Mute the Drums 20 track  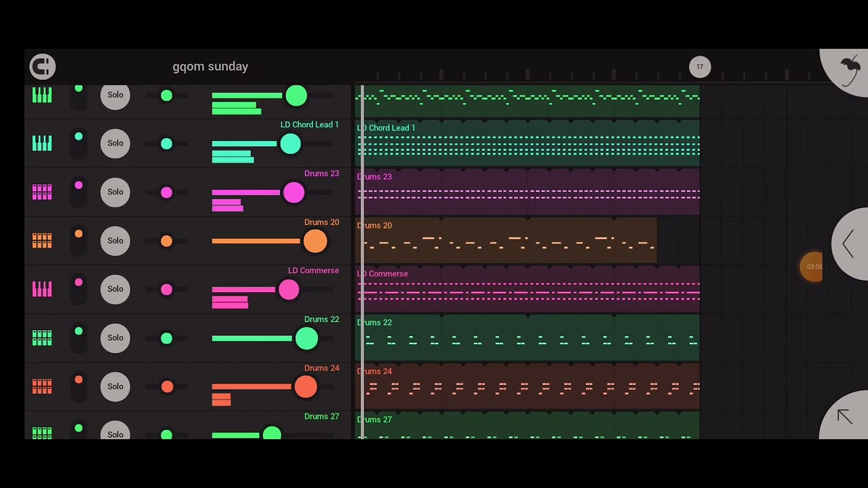[x=79, y=241]
